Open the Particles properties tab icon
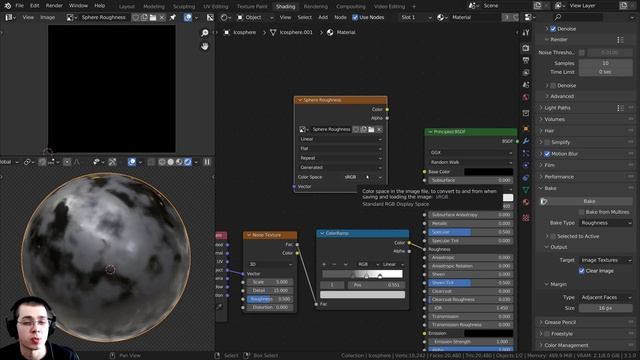This screenshot has width=640, height=360. point(526,153)
